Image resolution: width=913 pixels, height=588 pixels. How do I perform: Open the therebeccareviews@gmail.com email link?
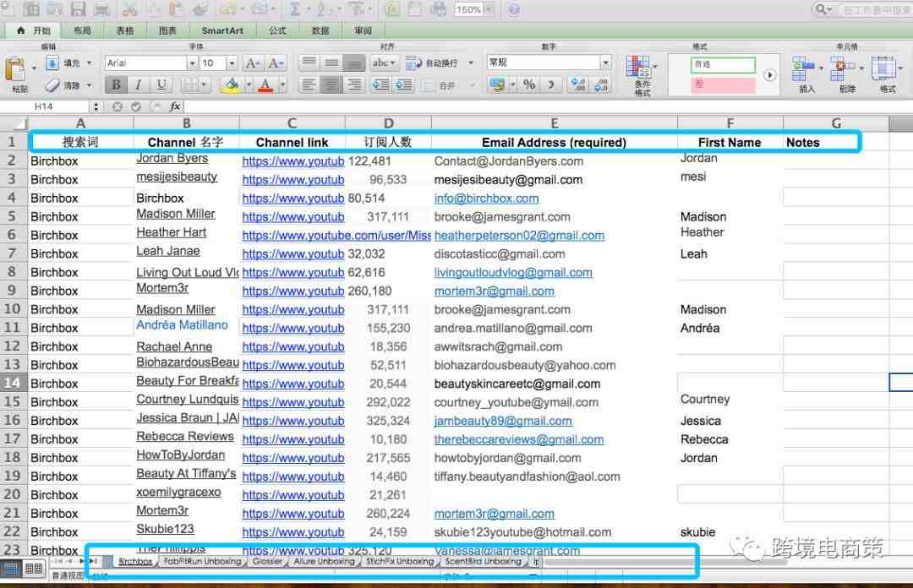519,439
